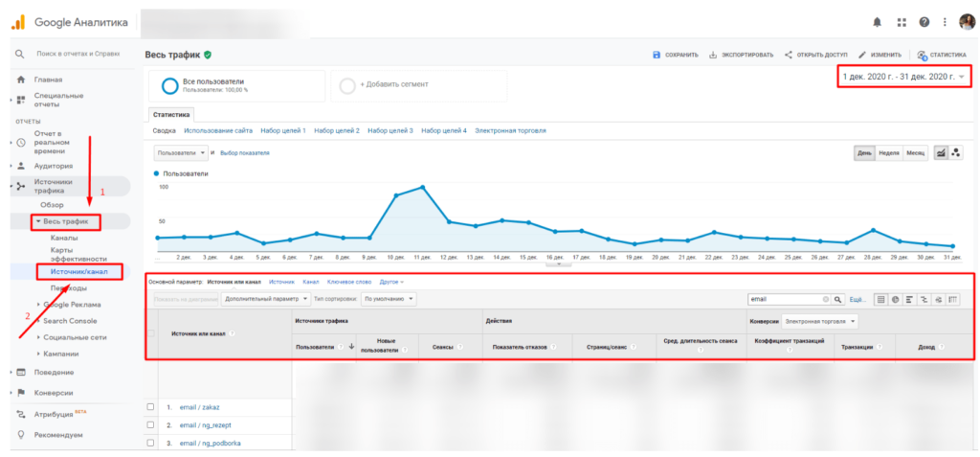Viewport: 980px width, 457px height.
Task: Go to Главная home page
Action: tap(48, 80)
